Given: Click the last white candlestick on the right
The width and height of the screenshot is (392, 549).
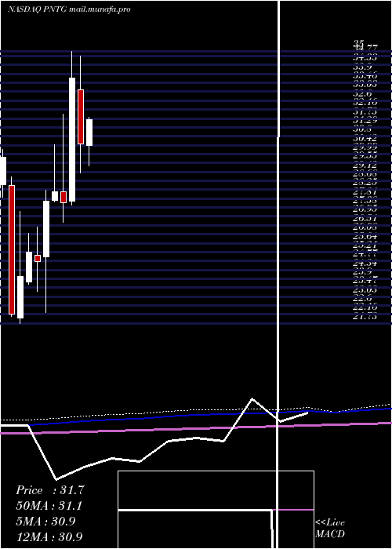Looking at the screenshot, I should point(89,133).
